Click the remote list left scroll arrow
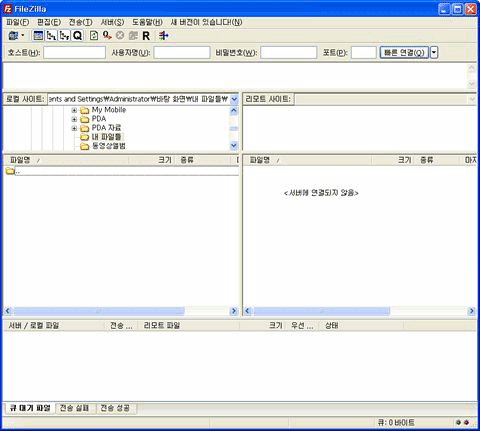480x431 pixels. (247, 311)
